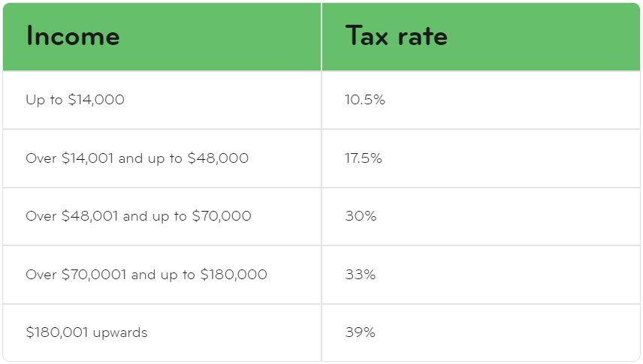Select the 10.5% tax rate cell
Screen dimensions: 643x364
364,100
